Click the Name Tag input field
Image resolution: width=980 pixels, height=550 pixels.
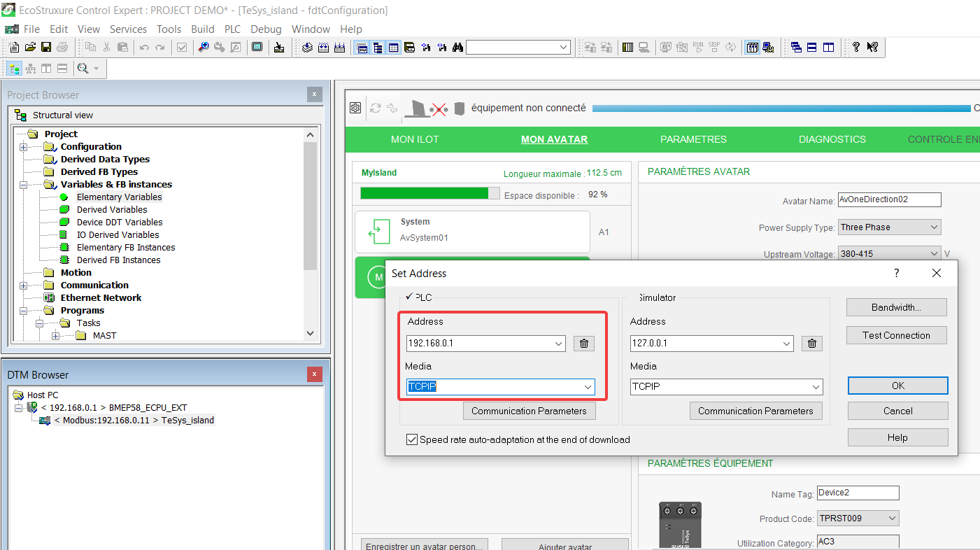[858, 493]
